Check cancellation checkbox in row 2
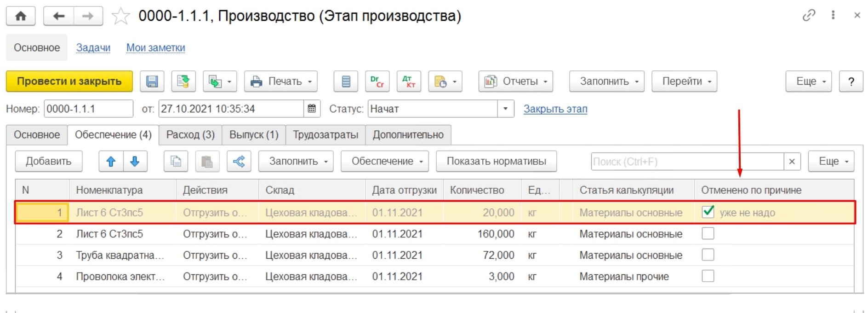 708,233
